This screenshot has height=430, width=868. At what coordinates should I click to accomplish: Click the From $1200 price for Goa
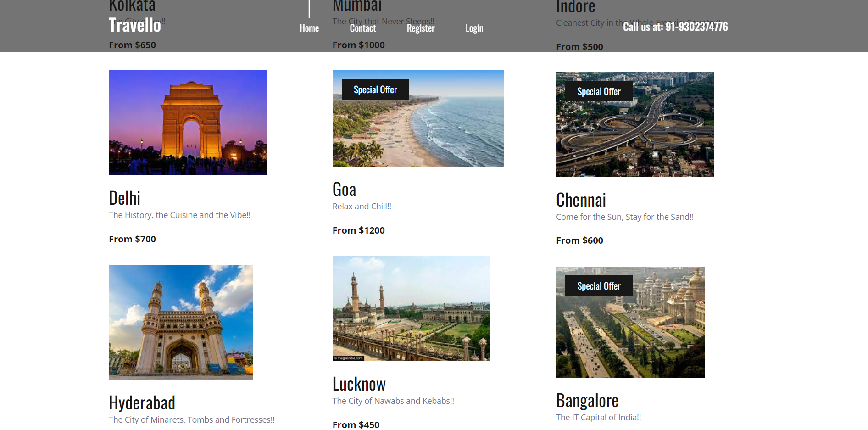[358, 230]
